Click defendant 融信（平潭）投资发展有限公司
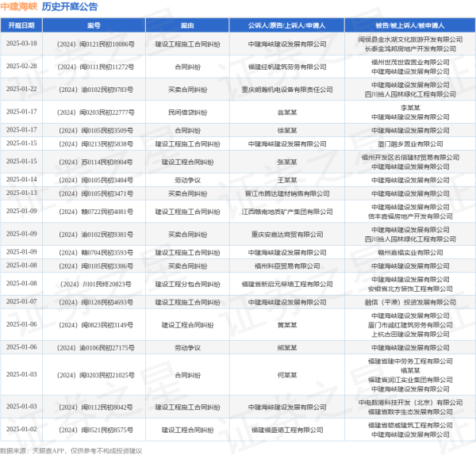476x455 pixels. (x=410, y=303)
